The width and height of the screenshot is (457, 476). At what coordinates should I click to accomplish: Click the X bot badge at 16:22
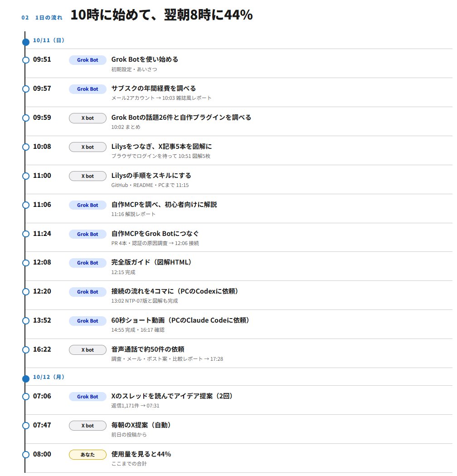point(88,350)
